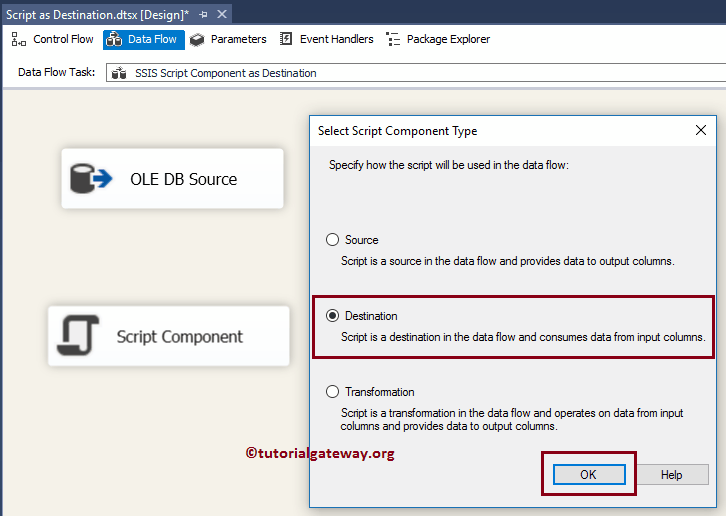Select the OLE DB Source component
The image size is (726, 516).
click(172, 178)
